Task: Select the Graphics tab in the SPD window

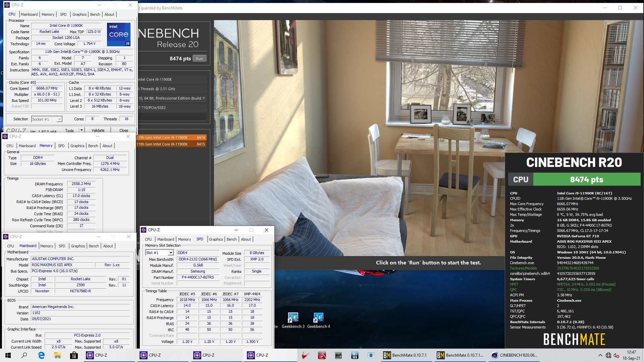Action: [216, 239]
